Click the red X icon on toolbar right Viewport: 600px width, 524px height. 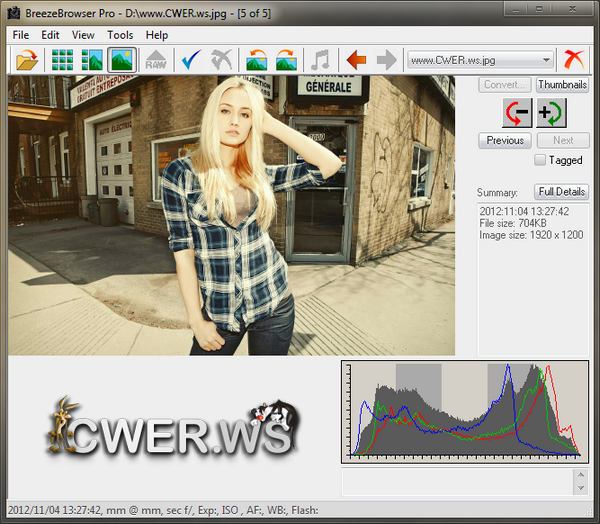[574, 60]
